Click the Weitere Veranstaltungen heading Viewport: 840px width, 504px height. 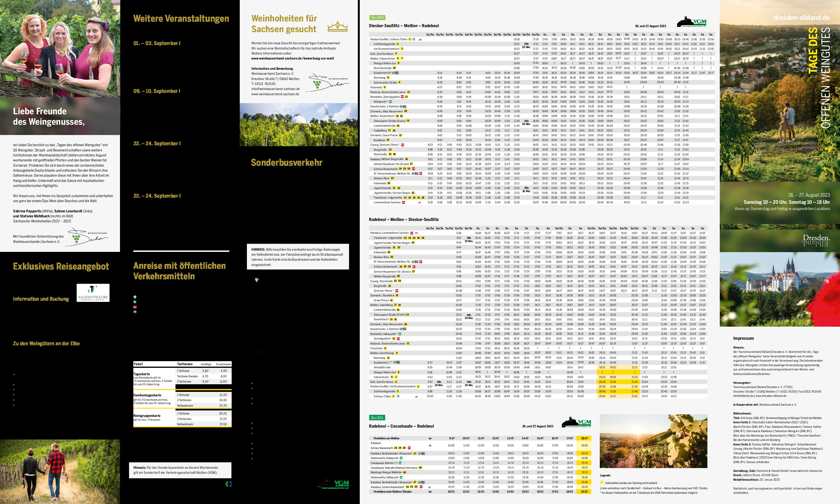coord(181,18)
